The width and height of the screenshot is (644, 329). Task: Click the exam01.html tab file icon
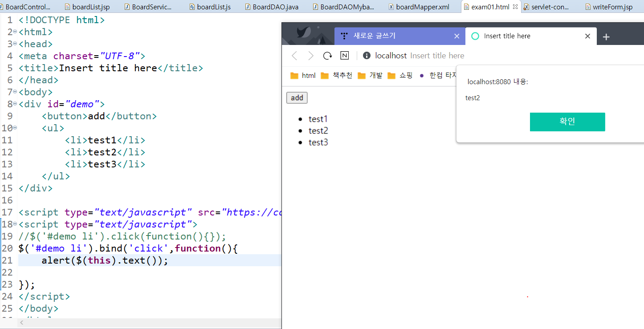(x=466, y=7)
